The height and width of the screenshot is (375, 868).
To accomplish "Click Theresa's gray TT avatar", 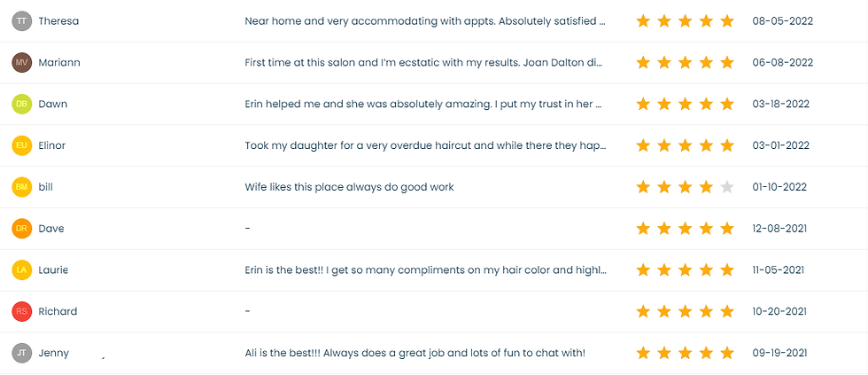I will (x=21, y=21).
